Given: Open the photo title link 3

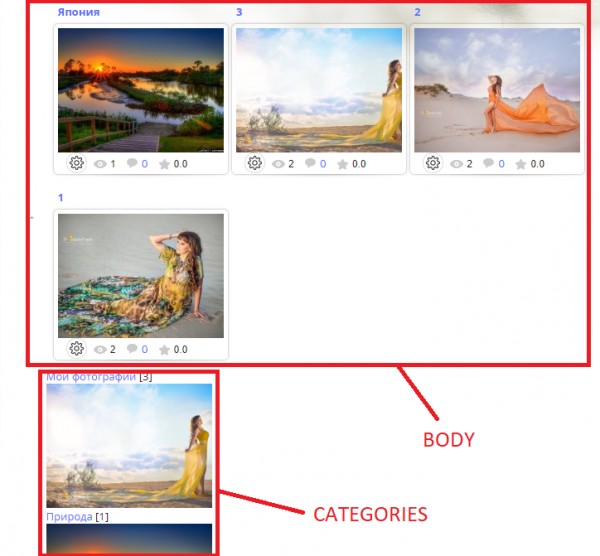Looking at the screenshot, I should point(239,12).
